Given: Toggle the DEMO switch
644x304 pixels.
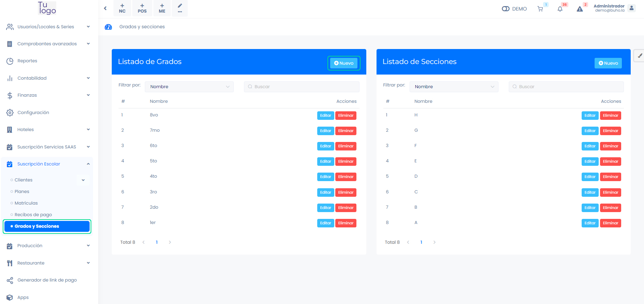Looking at the screenshot, I should click(x=506, y=9).
